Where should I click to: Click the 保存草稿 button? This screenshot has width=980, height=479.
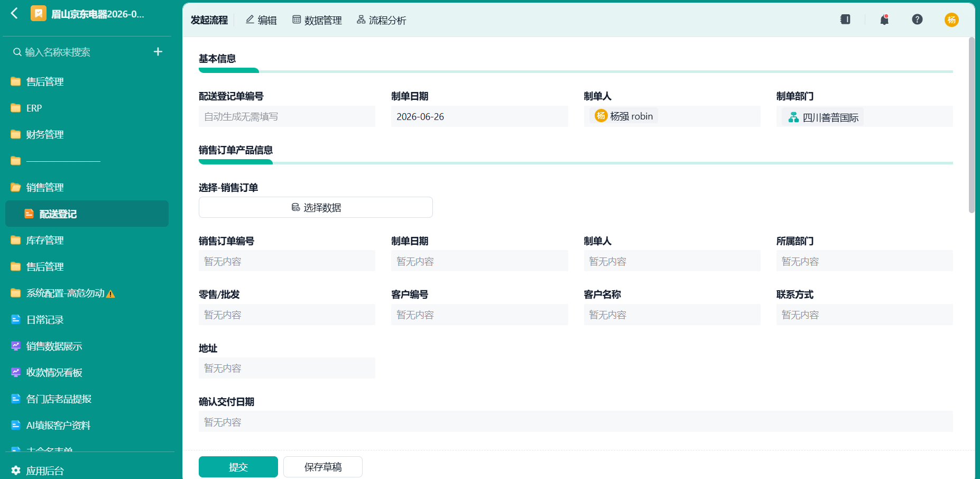tap(323, 467)
